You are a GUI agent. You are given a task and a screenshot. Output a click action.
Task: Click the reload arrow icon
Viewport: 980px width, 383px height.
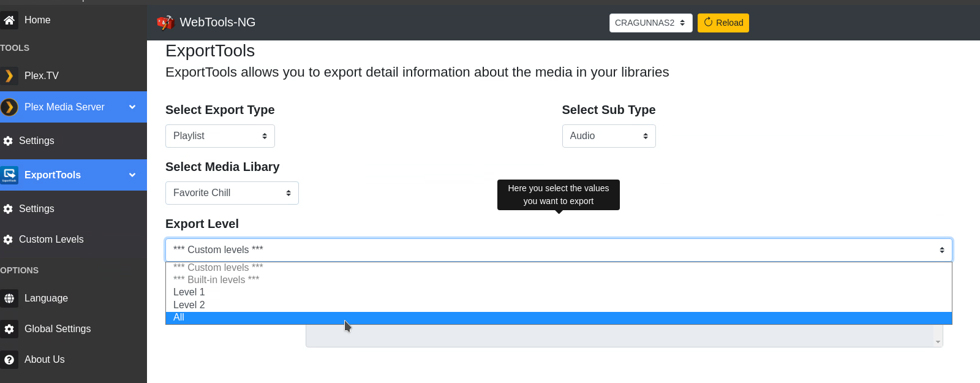708,23
